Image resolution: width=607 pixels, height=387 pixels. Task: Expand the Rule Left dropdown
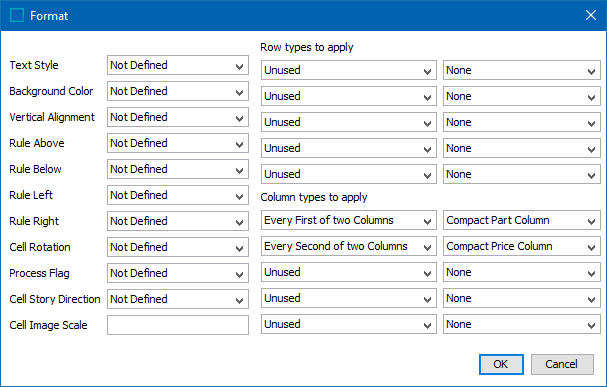pyautogui.click(x=178, y=195)
